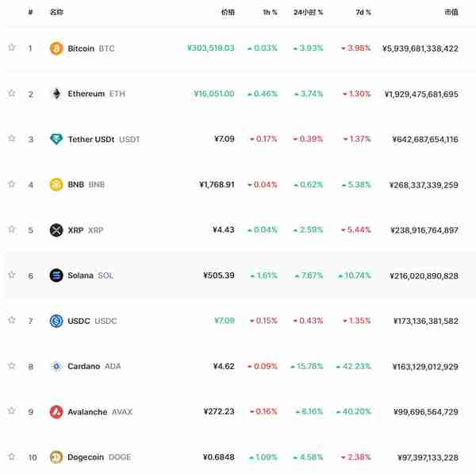476x474 pixels.
Task: Toggle the watchlist star for Bitcoin
Action: tap(12, 48)
